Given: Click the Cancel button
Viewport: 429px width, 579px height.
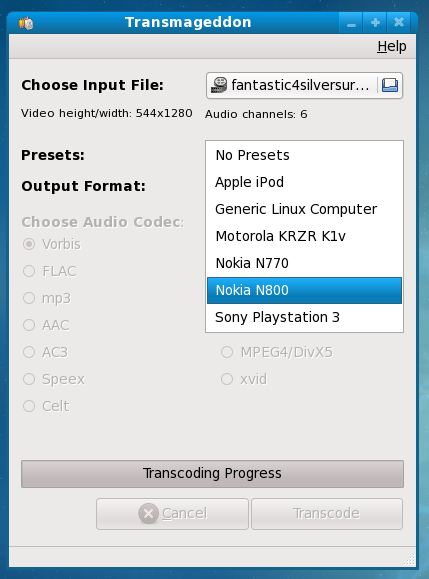Looking at the screenshot, I should click(172, 514).
